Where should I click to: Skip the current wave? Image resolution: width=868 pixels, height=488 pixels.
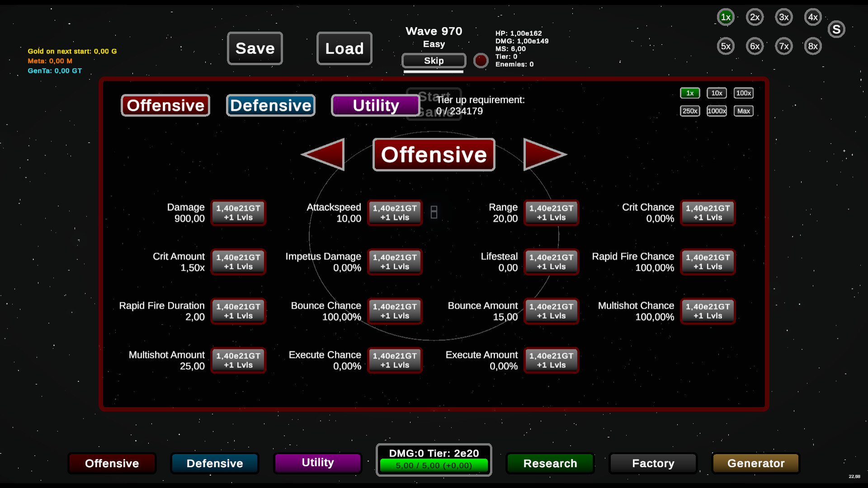click(x=434, y=61)
